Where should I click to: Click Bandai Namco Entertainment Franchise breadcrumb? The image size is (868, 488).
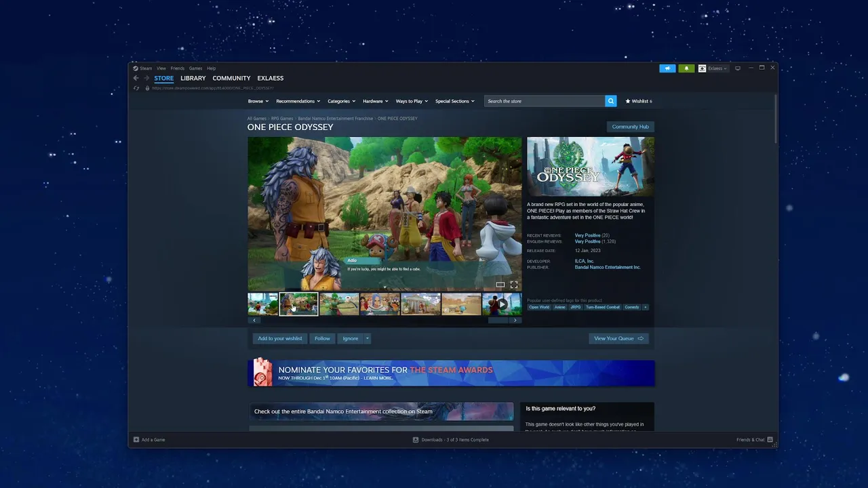tap(336, 119)
